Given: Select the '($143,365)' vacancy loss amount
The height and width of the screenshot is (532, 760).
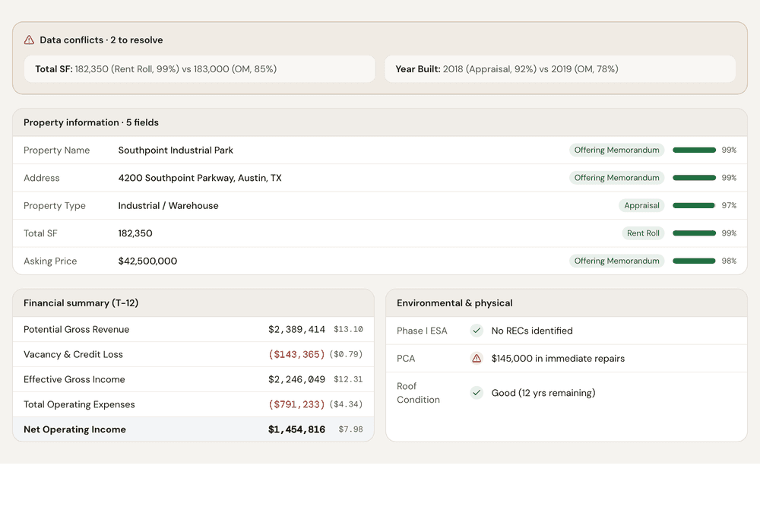Looking at the screenshot, I should click(x=296, y=354).
